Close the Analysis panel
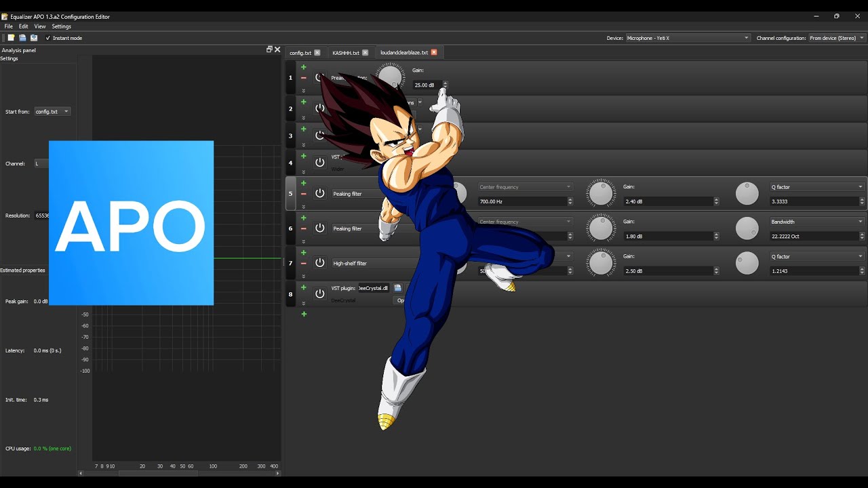Viewport: 868px width, 488px height. pos(277,49)
